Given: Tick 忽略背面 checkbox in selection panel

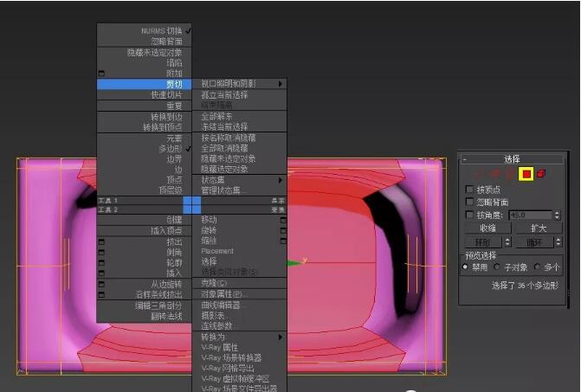Looking at the screenshot, I should coord(469,202).
